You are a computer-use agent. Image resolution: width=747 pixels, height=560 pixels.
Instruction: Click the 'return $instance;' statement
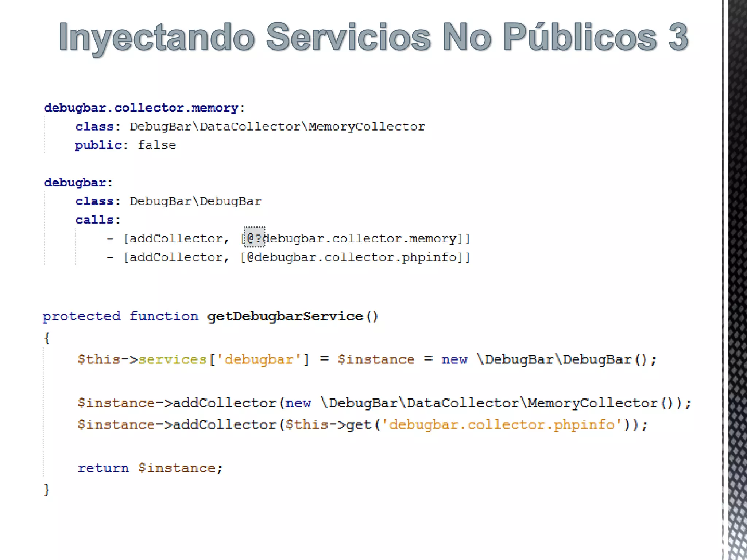point(150,468)
